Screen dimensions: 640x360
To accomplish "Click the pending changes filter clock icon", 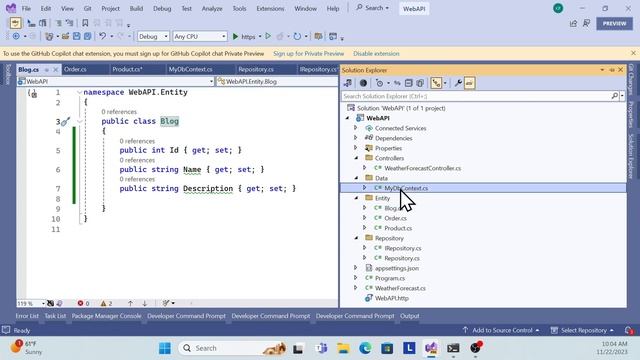I will pyautogui.click(x=380, y=83).
